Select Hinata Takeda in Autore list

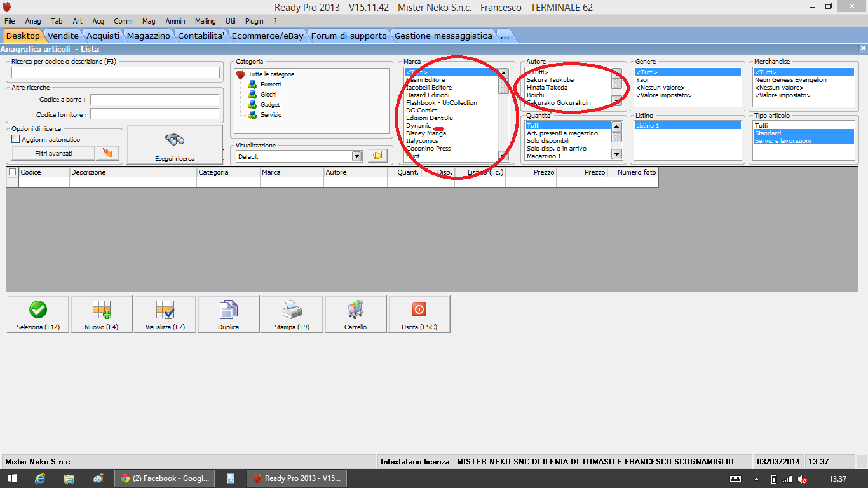(x=547, y=88)
